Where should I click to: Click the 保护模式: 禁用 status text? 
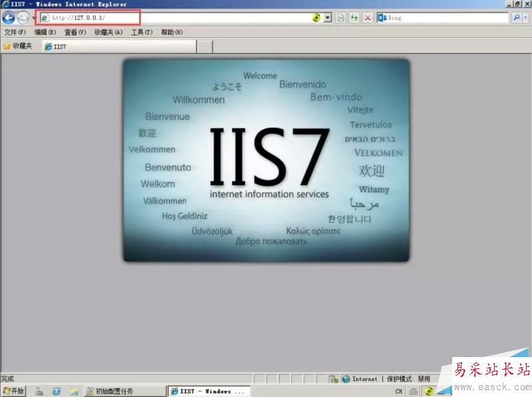pos(408,378)
